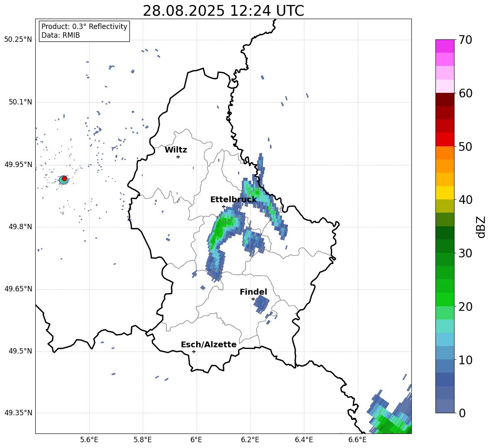Click the 20 colorbar tick label
This screenshot has width=491, height=448.
pos(465,307)
